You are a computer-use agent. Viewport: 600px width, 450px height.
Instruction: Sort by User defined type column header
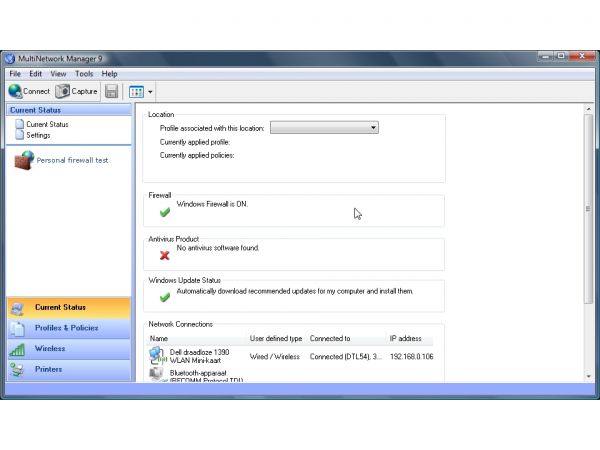tap(276, 339)
